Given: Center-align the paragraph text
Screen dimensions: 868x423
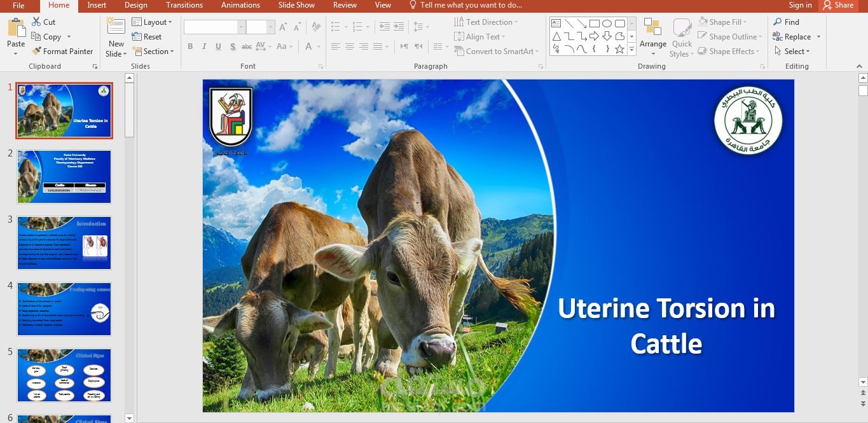Looking at the screenshot, I should coord(350,46).
